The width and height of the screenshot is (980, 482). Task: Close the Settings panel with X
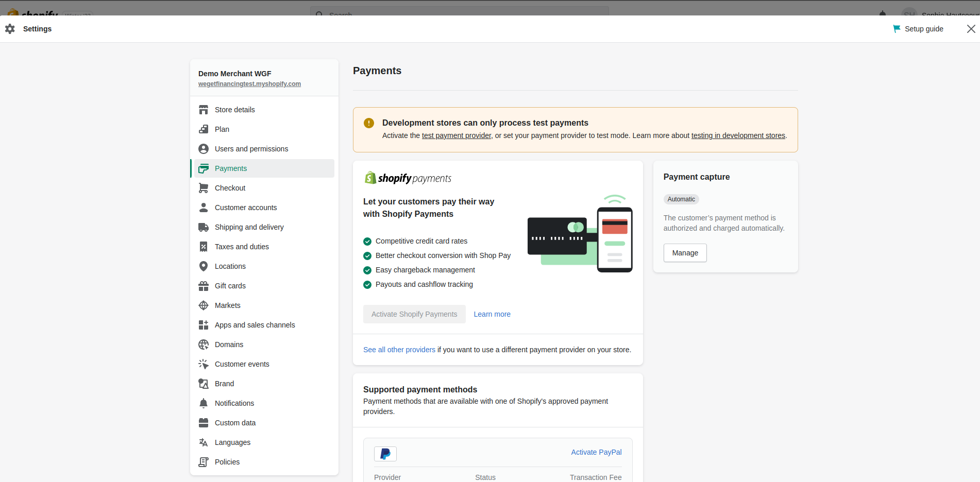pos(971,29)
